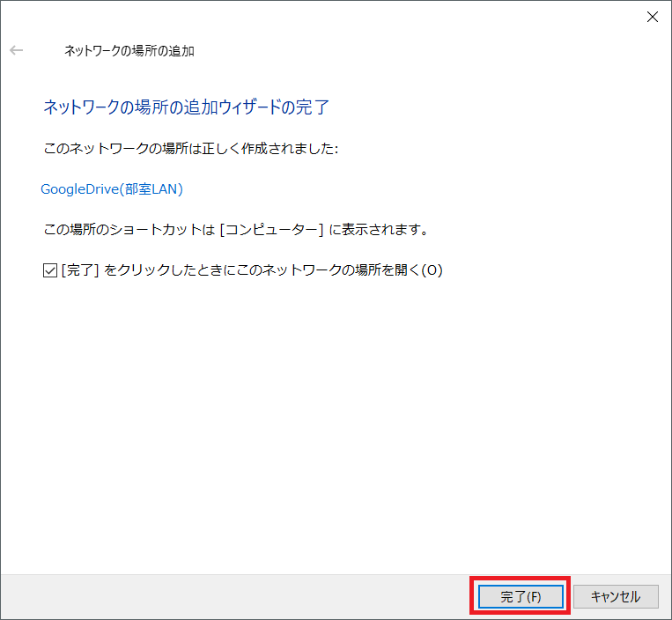672x620 pixels.
Task: Click the (O) accelerator in checkbox label
Action: pyautogui.click(x=431, y=270)
